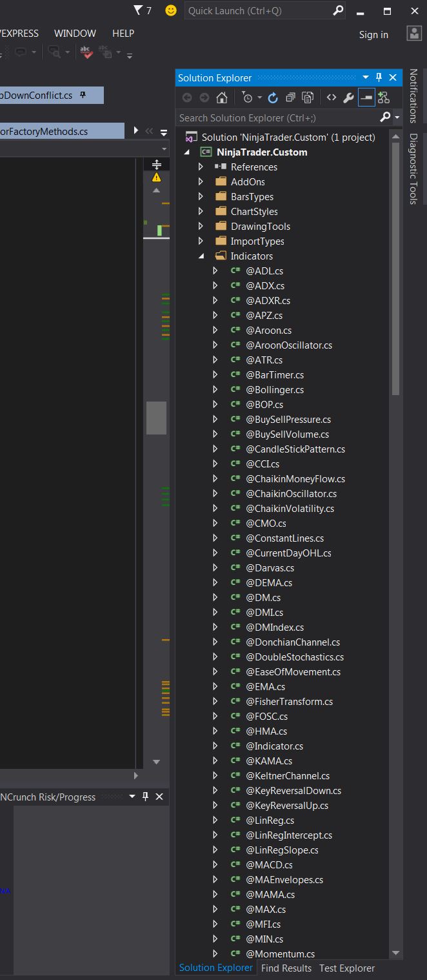Open the Solution Explorer window position dropdown
Viewport: 427px width, 980px height.
[x=366, y=77]
